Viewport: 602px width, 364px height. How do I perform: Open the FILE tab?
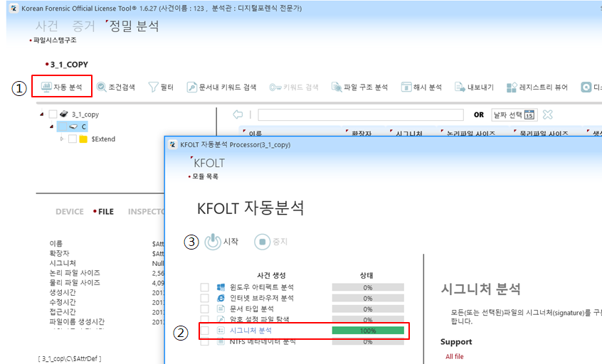105,212
